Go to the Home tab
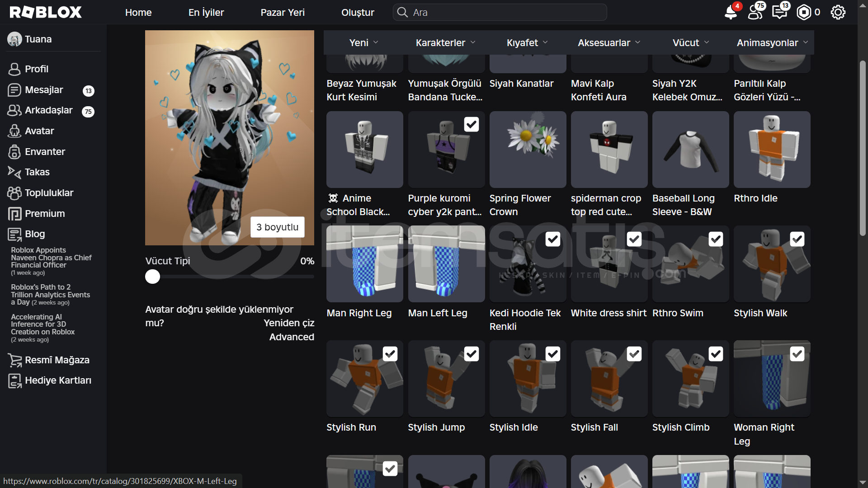 pos(138,12)
